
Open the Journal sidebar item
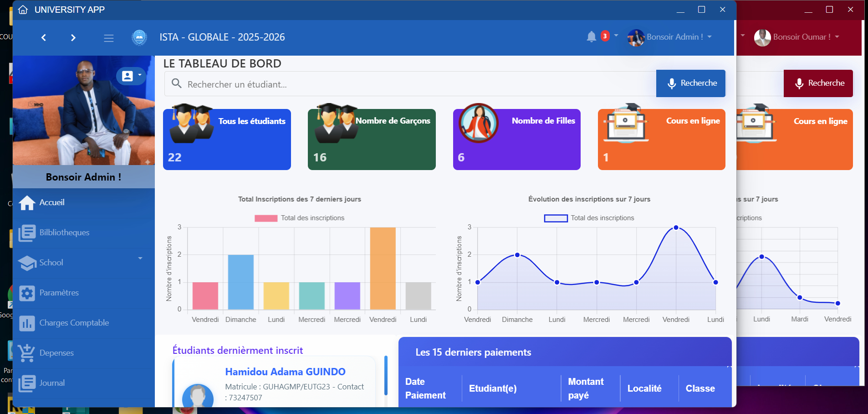51,383
